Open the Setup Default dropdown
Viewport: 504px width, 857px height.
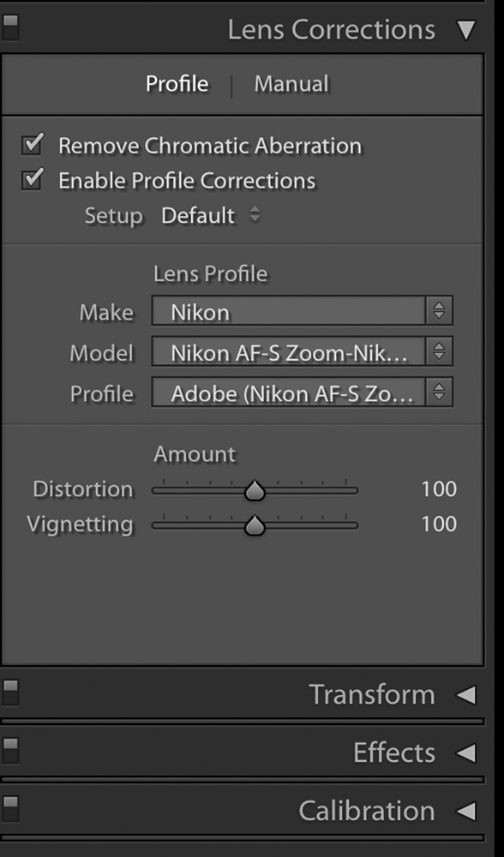click(211, 215)
